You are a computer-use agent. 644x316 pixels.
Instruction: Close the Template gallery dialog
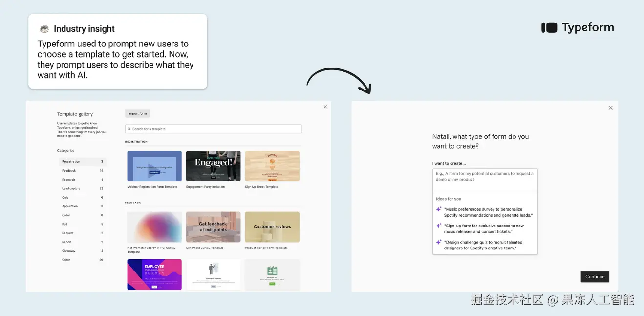pyautogui.click(x=326, y=107)
